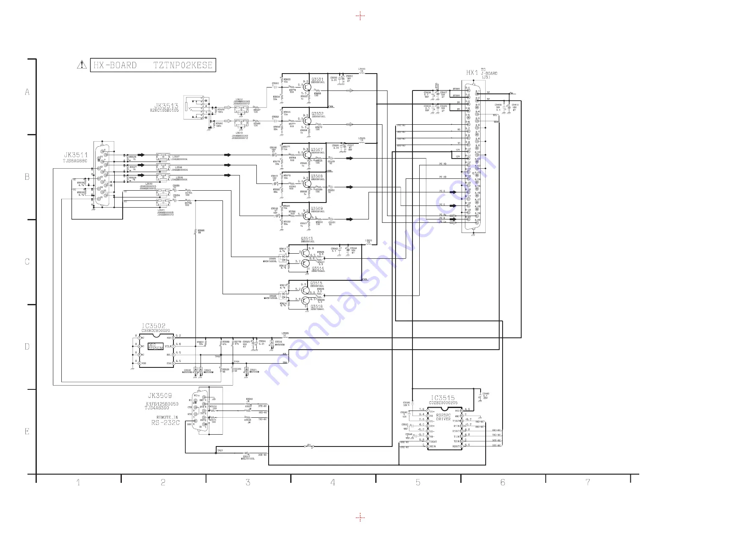The image size is (756, 534).
Task: Click the column label "3" on the bottom border
Action: pos(248,482)
